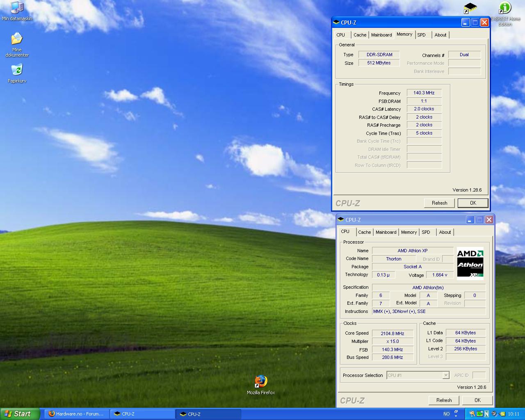Click the NVIDIA tray icon
This screenshot has width=525, height=420.
pos(502,414)
